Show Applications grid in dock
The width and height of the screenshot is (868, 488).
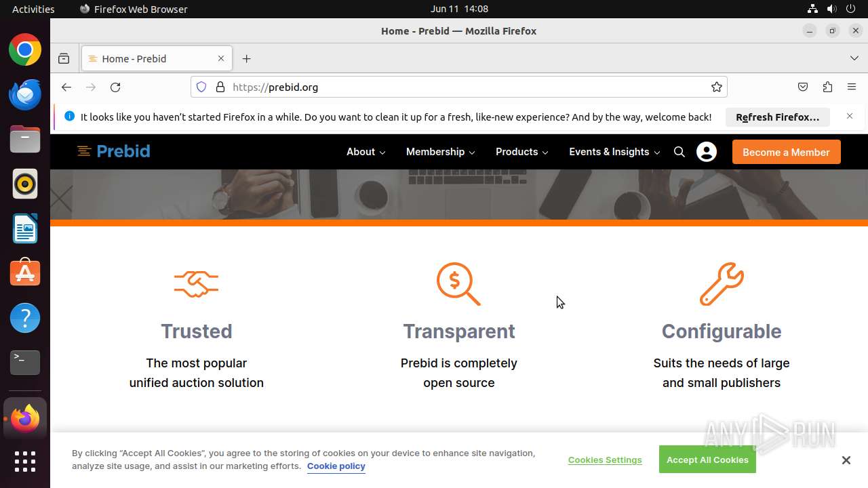(25, 462)
